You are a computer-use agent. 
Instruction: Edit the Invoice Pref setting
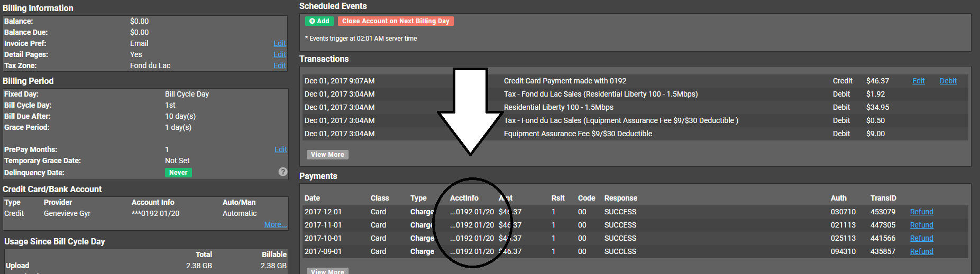[x=279, y=43]
